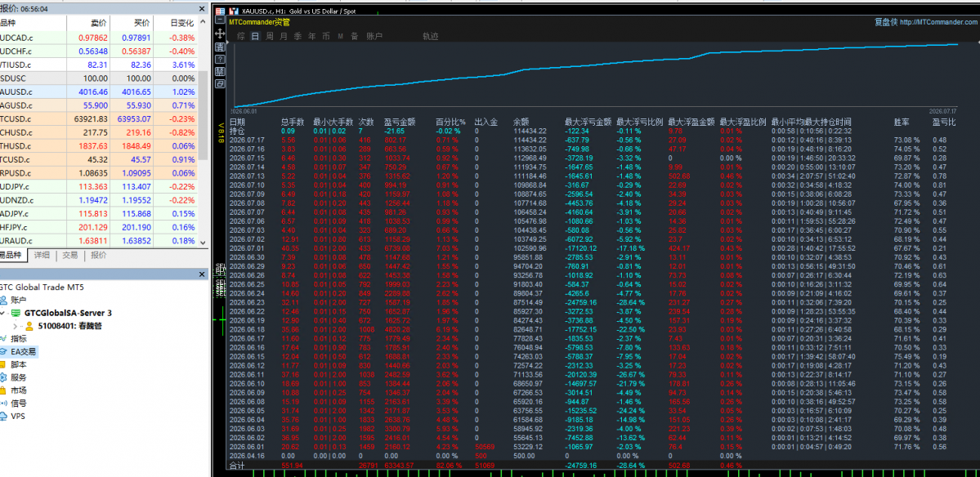Select the AUUSD.c row in Market Watch

99,91
